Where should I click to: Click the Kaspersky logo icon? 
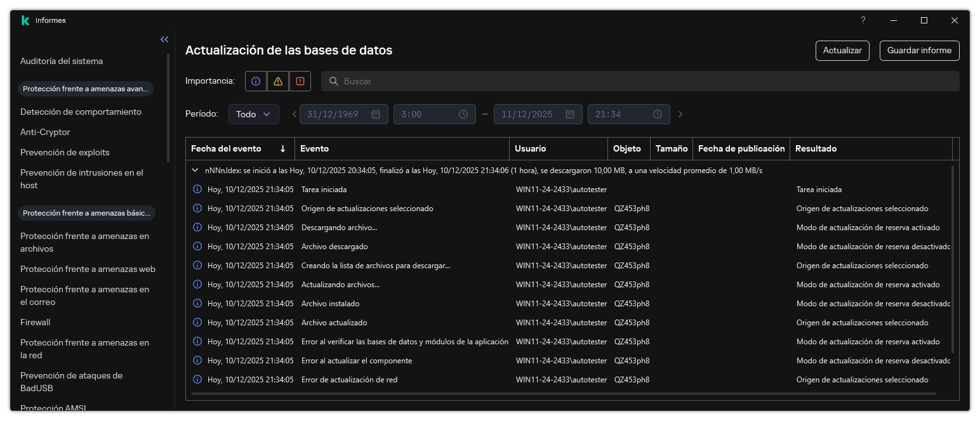tap(25, 20)
